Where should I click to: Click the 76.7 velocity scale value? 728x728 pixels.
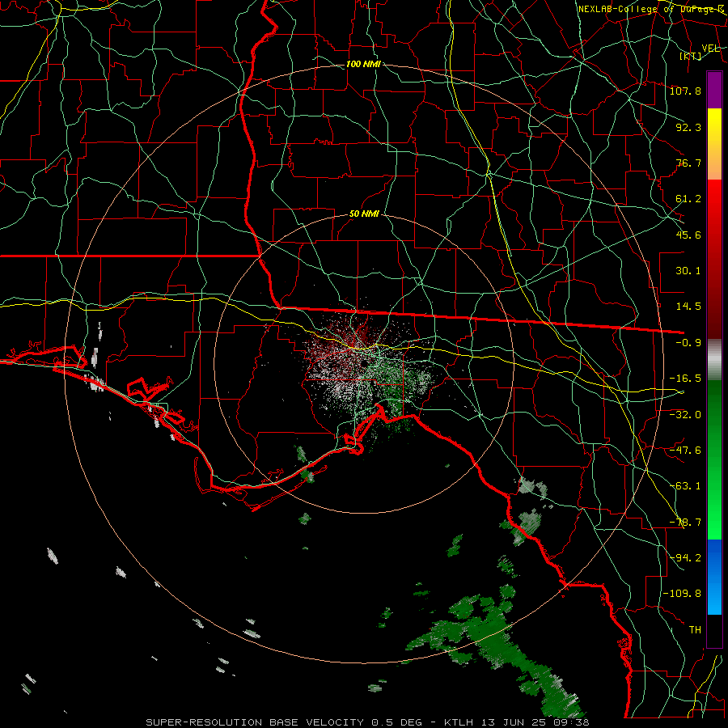tap(688, 163)
